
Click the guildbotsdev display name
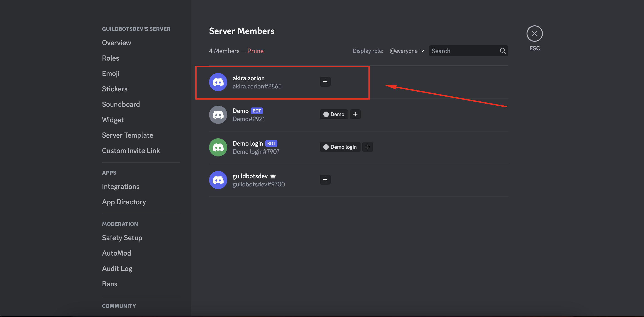point(250,176)
